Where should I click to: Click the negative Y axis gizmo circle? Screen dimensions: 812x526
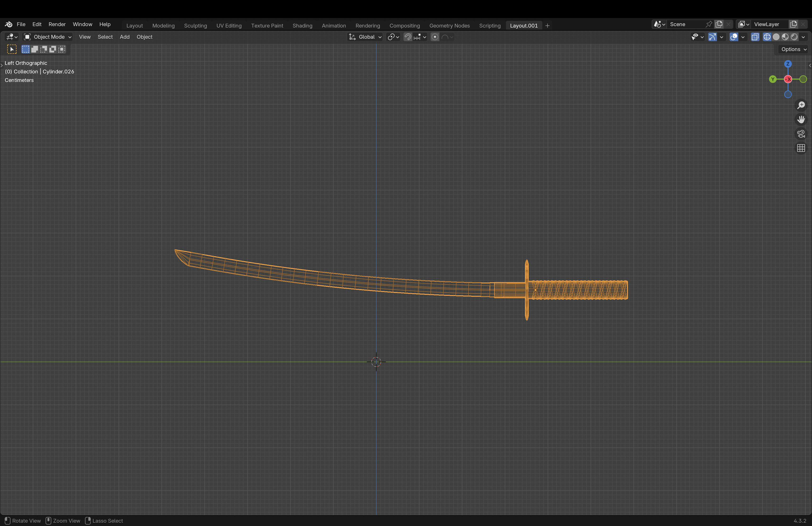coord(803,79)
